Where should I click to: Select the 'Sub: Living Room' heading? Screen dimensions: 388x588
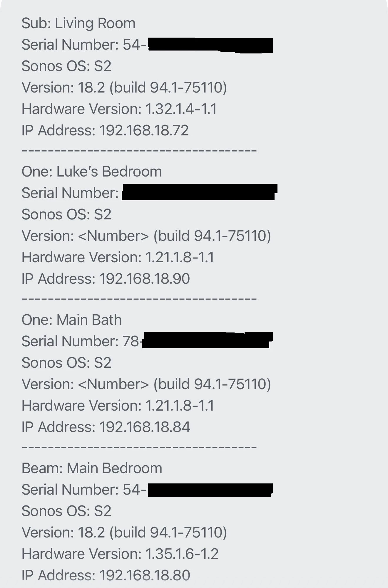tap(78, 23)
